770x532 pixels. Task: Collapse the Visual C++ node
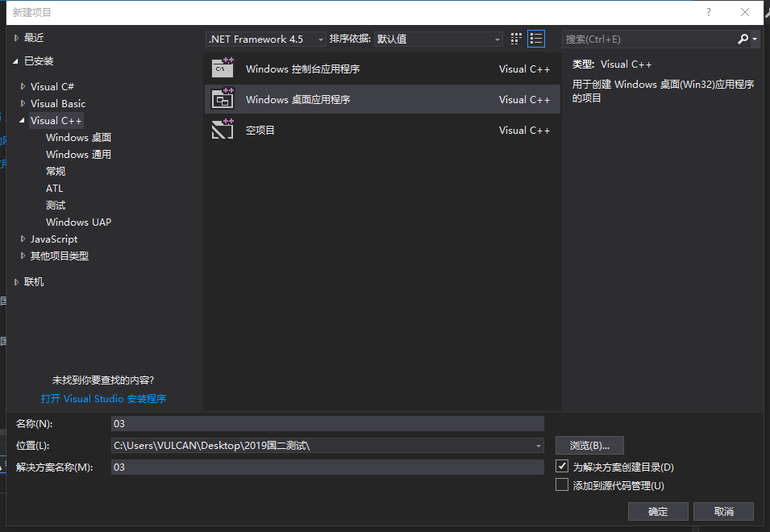tap(22, 120)
